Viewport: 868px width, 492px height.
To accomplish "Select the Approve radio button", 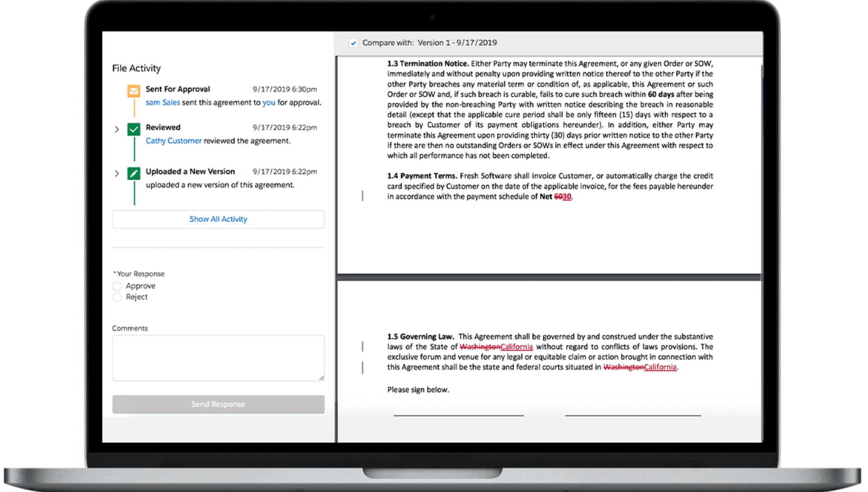I will point(117,286).
